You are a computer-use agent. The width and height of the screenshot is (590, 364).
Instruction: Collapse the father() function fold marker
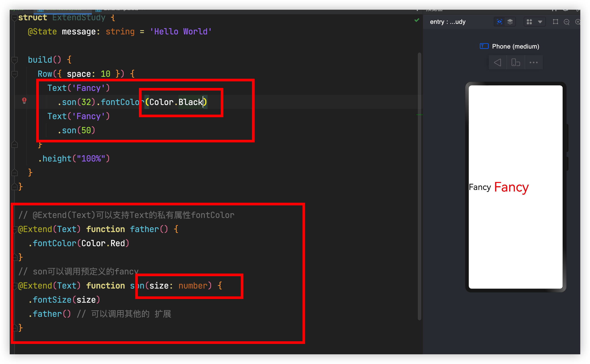(x=15, y=229)
